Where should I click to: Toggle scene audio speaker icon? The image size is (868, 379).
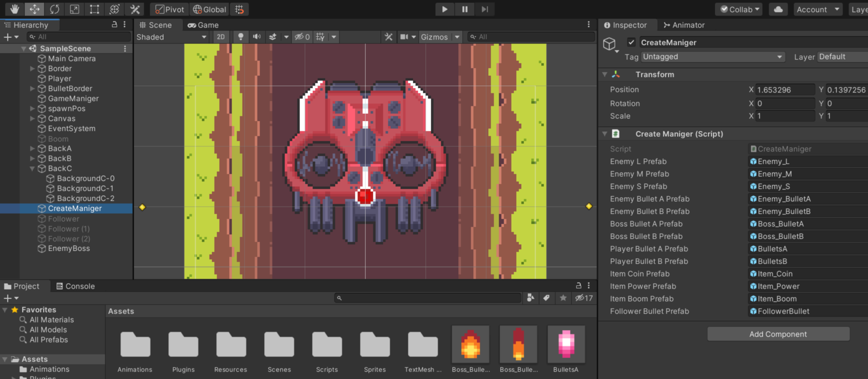click(x=257, y=37)
